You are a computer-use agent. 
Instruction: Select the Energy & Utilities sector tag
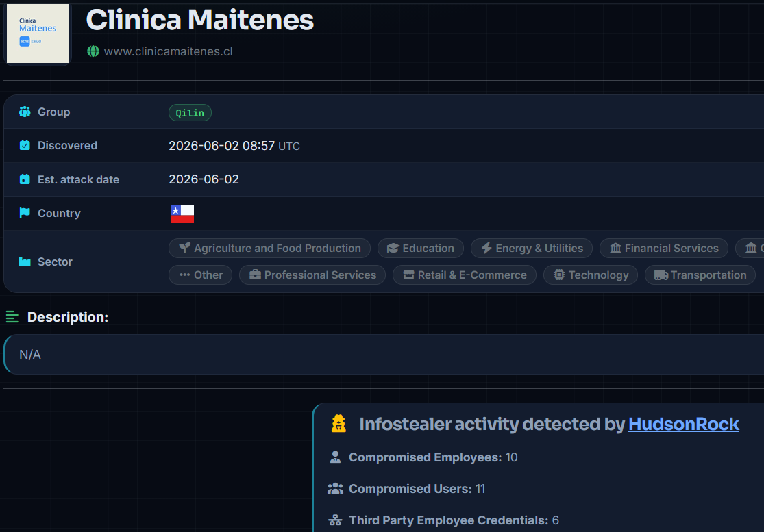coord(532,249)
